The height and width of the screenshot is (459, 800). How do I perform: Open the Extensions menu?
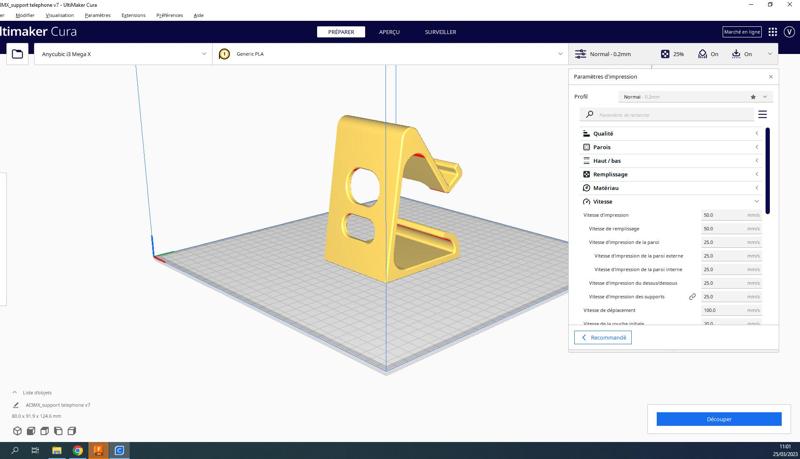(134, 15)
